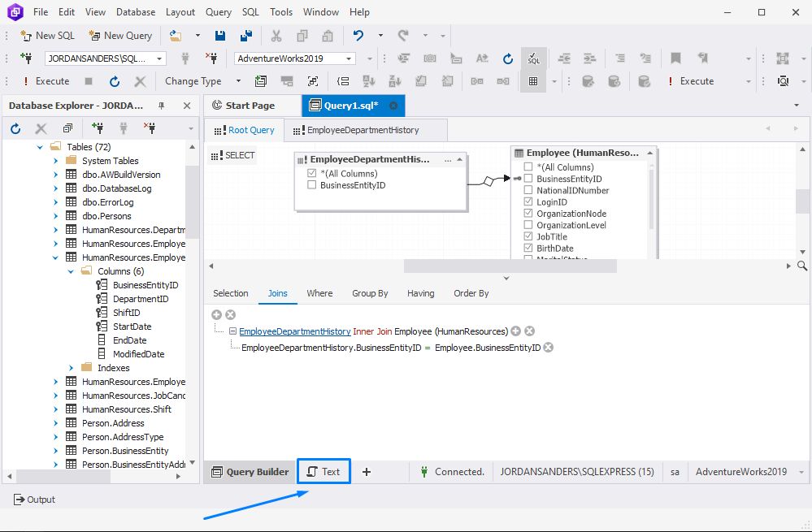Close the Database Explorer panel
The width and height of the screenshot is (812, 532).
(x=187, y=106)
